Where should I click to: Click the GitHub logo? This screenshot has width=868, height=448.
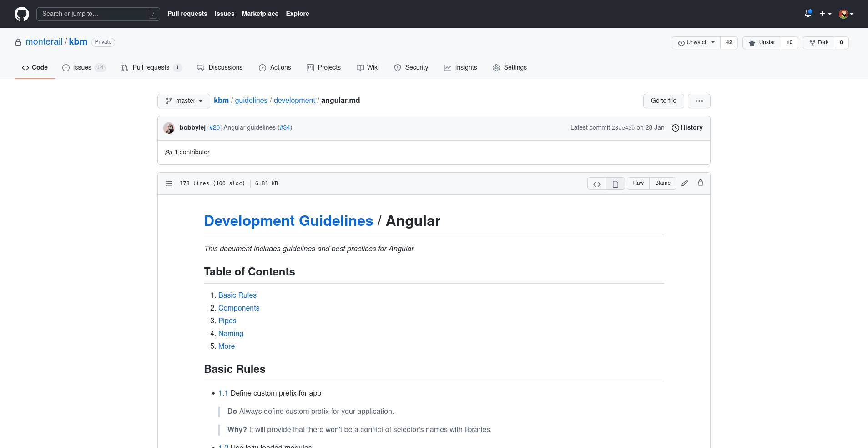[21, 14]
